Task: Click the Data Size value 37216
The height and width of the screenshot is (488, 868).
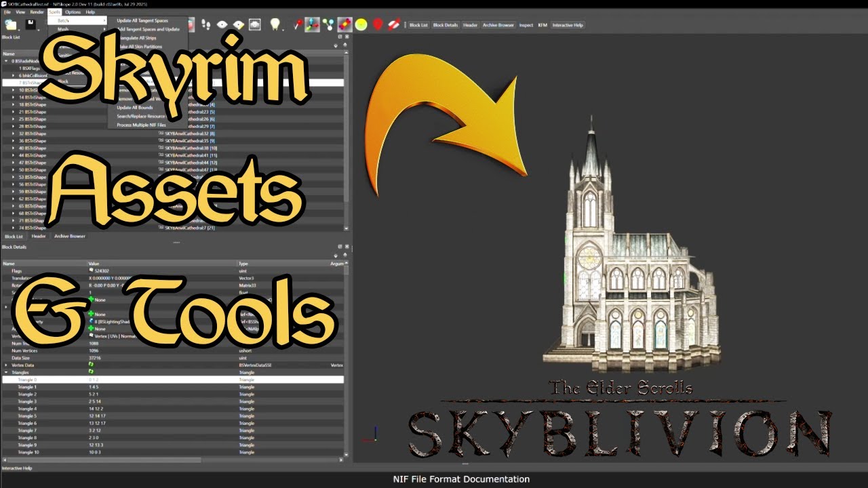Action: point(94,358)
